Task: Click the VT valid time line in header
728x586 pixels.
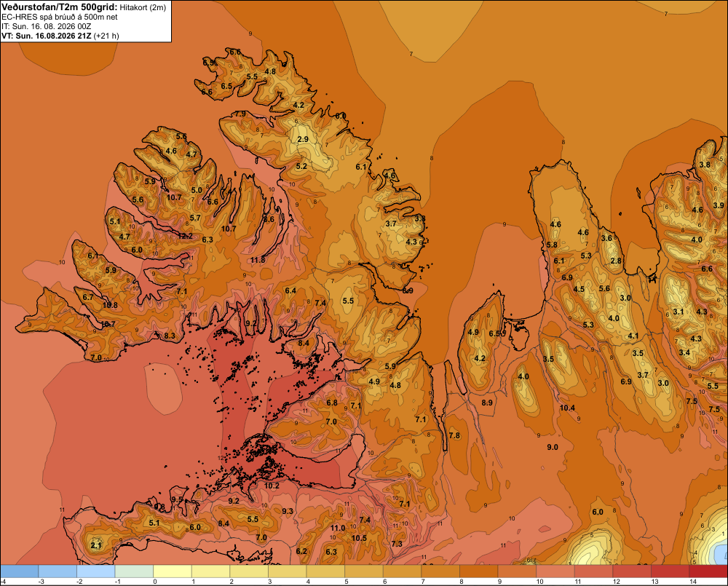Action: (60, 36)
